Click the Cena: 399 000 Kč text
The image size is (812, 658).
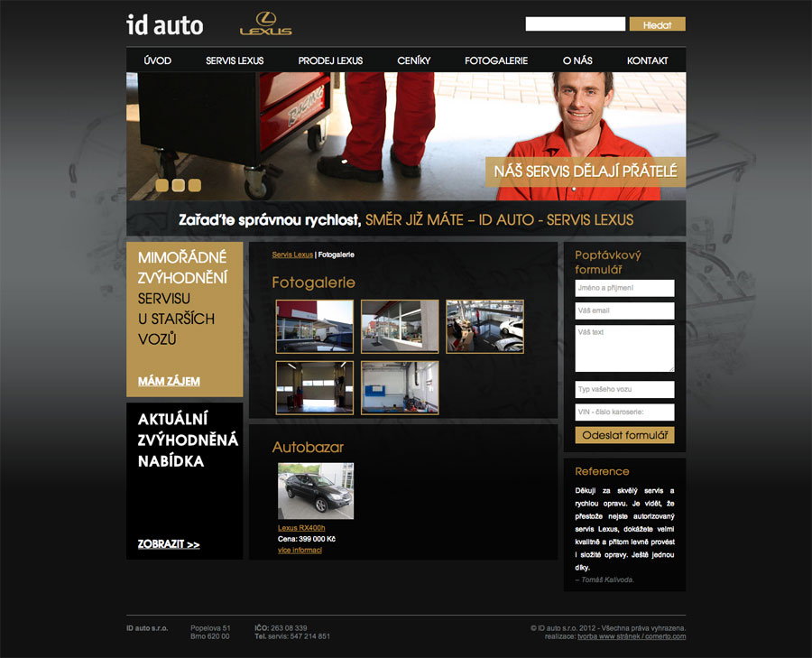pyautogui.click(x=307, y=539)
